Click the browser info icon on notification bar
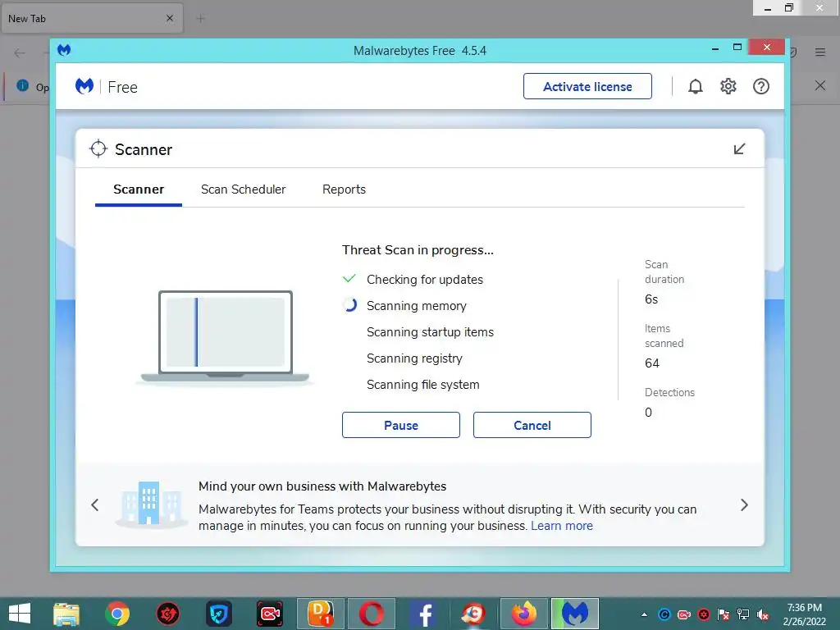Screen dimensions: 840x630 tap(22, 85)
